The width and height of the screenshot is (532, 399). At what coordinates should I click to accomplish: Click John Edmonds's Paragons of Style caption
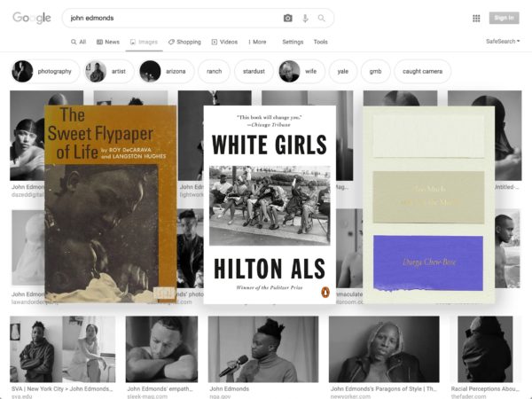383,389
